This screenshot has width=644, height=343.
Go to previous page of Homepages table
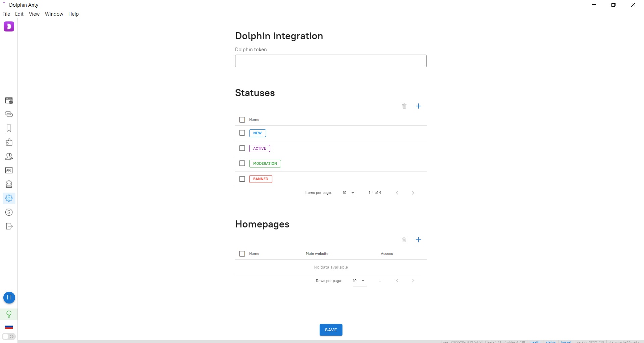pyautogui.click(x=397, y=281)
